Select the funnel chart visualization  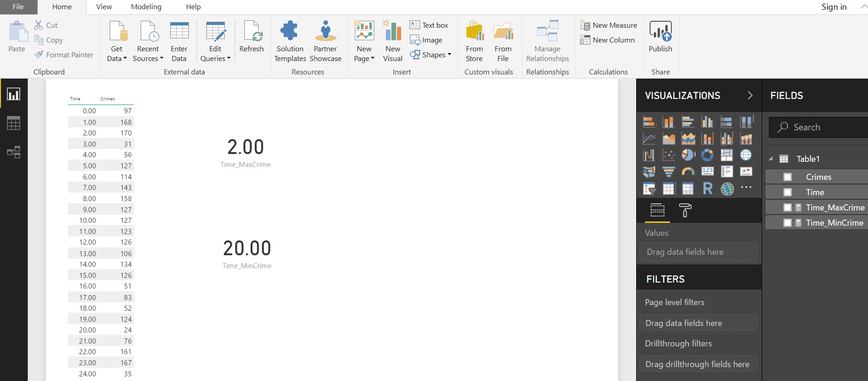coord(669,172)
